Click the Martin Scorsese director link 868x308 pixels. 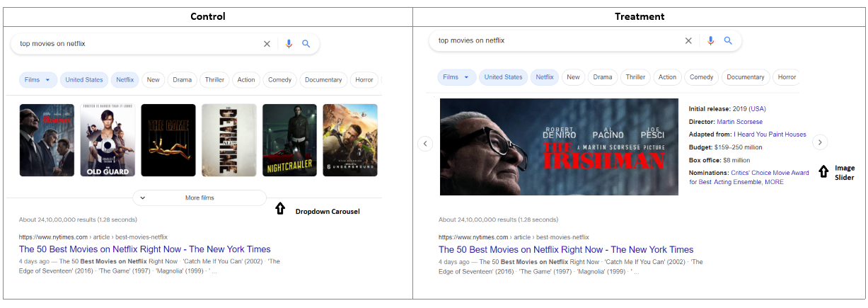739,122
